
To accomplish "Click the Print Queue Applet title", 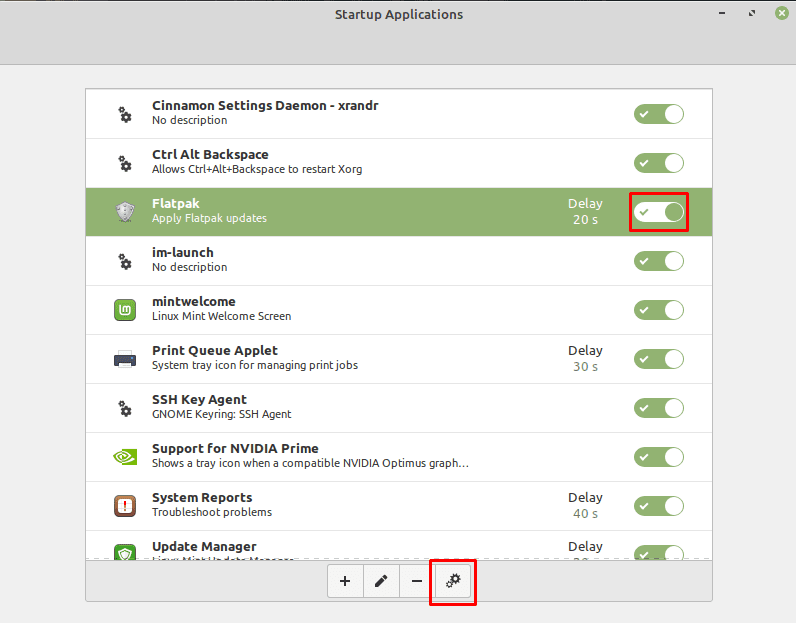I will point(215,350).
